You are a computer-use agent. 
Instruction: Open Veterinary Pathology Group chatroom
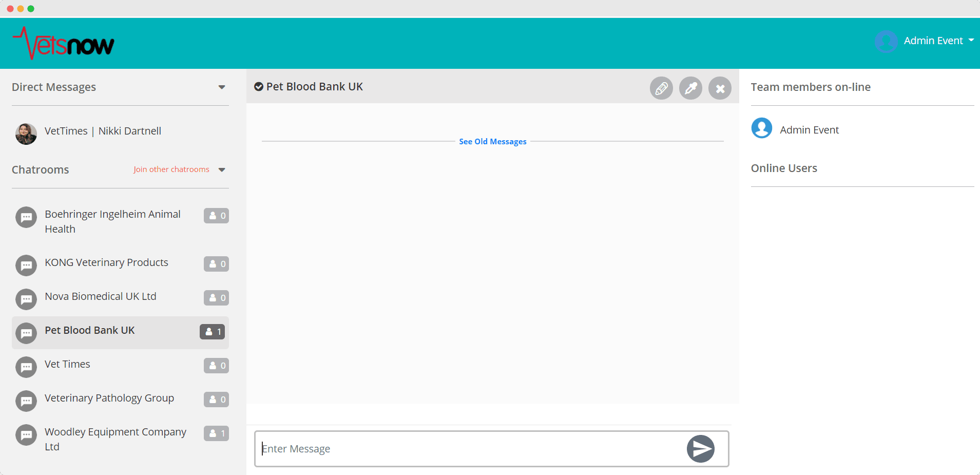109,398
